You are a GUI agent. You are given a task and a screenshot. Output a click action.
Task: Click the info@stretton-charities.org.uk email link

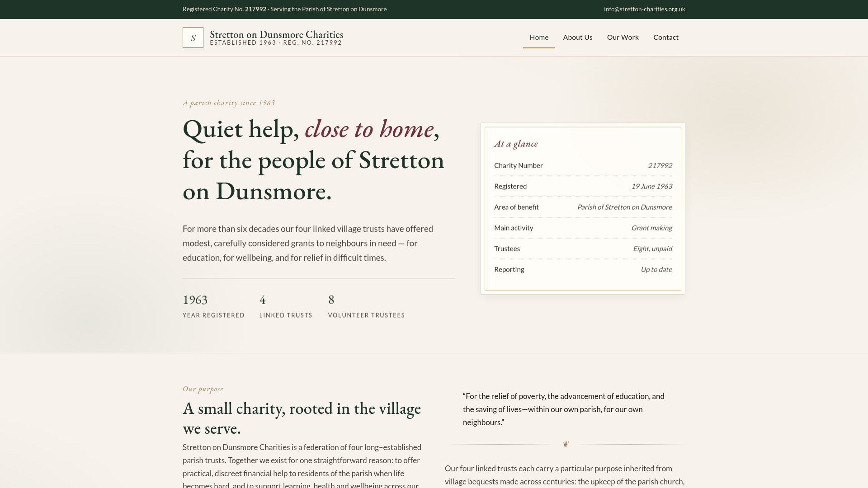(x=644, y=9)
